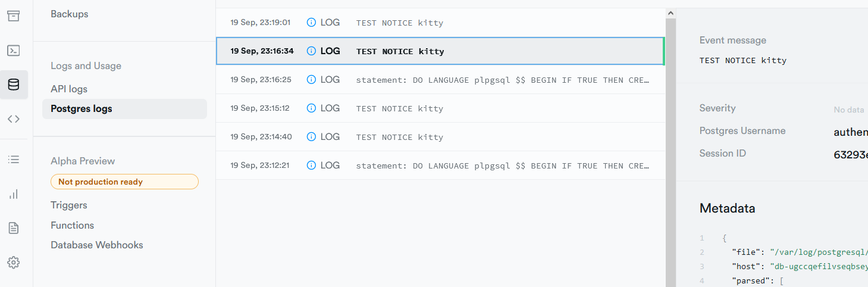Image resolution: width=868 pixels, height=287 pixels.
Task: Open the Storage archive icon in sidebar
Action: (13, 16)
